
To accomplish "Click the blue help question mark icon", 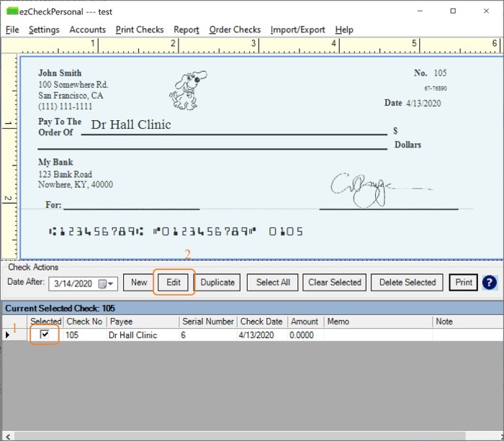I will point(490,283).
